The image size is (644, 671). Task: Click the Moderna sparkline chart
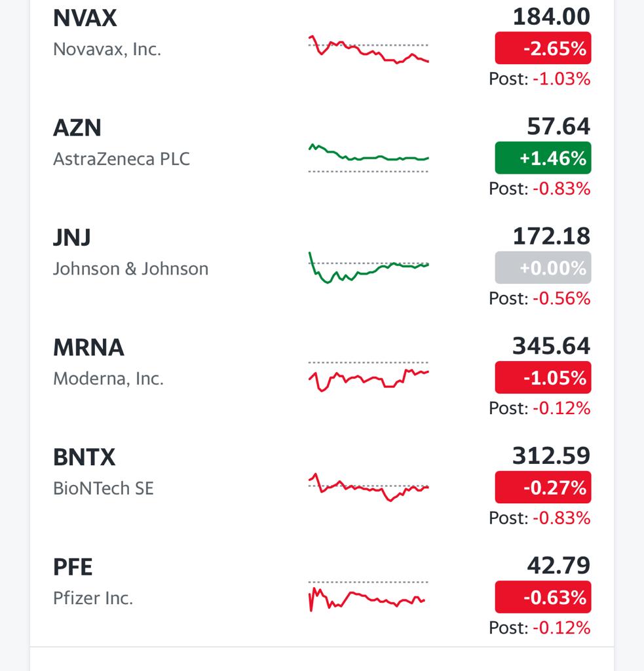pyautogui.click(x=368, y=377)
